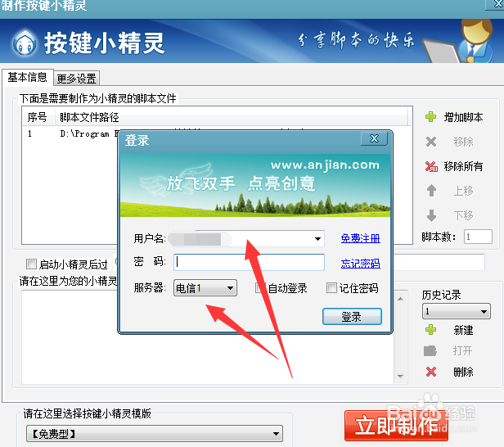Image resolution: width=504 pixels, height=447 pixels.
Task: Open the 忘记密码 link
Action: pyautogui.click(x=360, y=264)
